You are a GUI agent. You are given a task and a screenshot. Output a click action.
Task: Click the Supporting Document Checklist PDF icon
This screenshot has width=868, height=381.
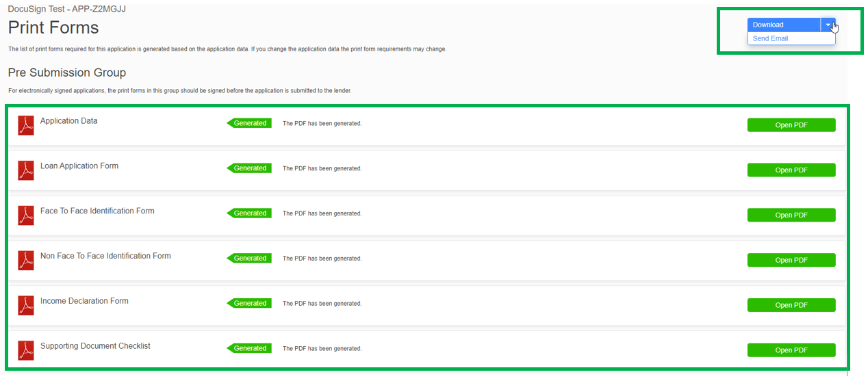(x=26, y=350)
